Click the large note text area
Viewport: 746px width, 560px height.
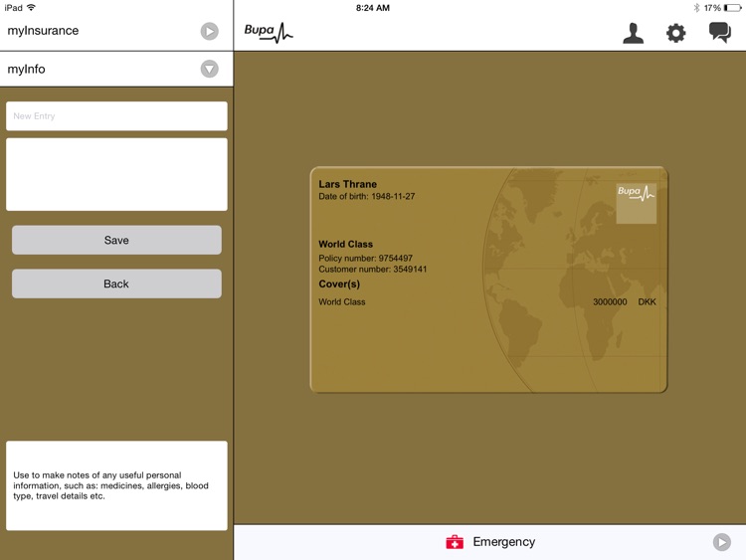[116, 174]
